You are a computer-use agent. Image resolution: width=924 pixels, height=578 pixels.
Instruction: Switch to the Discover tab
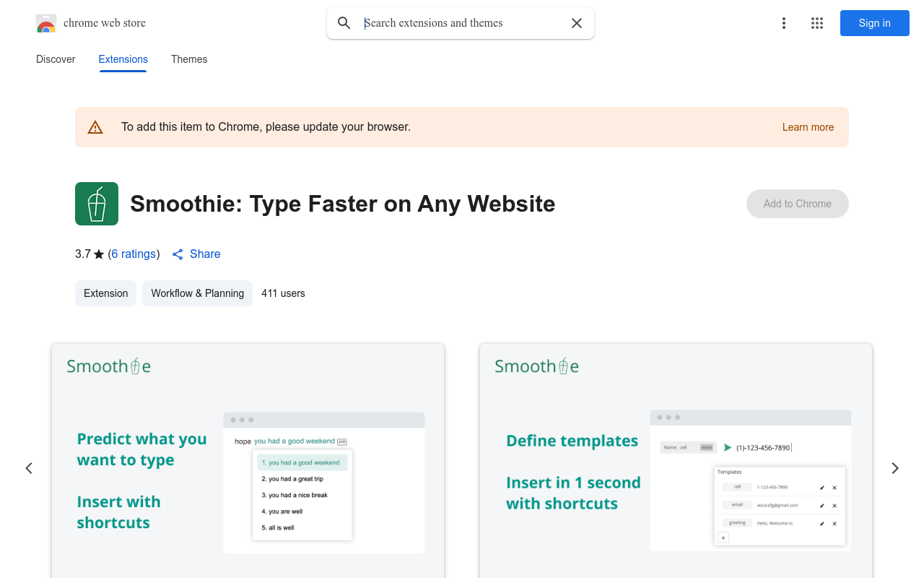tap(56, 59)
